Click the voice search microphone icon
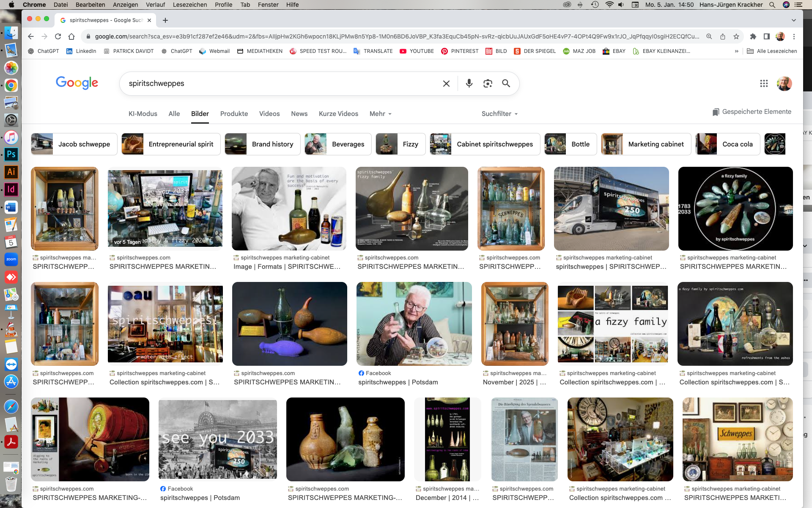 pyautogui.click(x=469, y=83)
